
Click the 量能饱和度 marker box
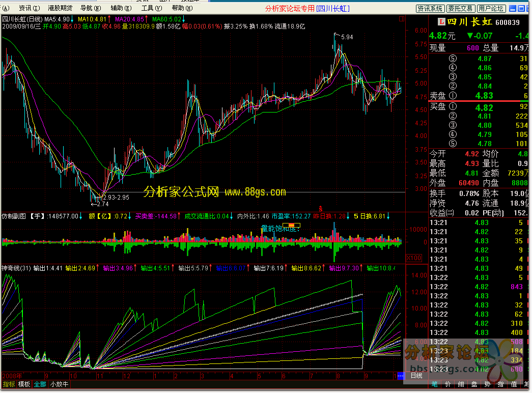coord(291,226)
